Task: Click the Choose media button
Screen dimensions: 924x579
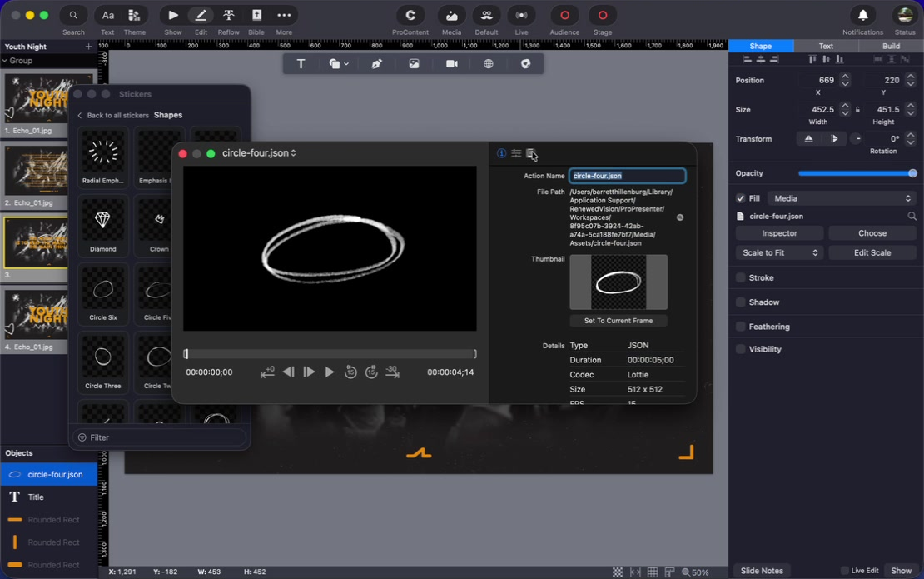Action: tap(872, 233)
